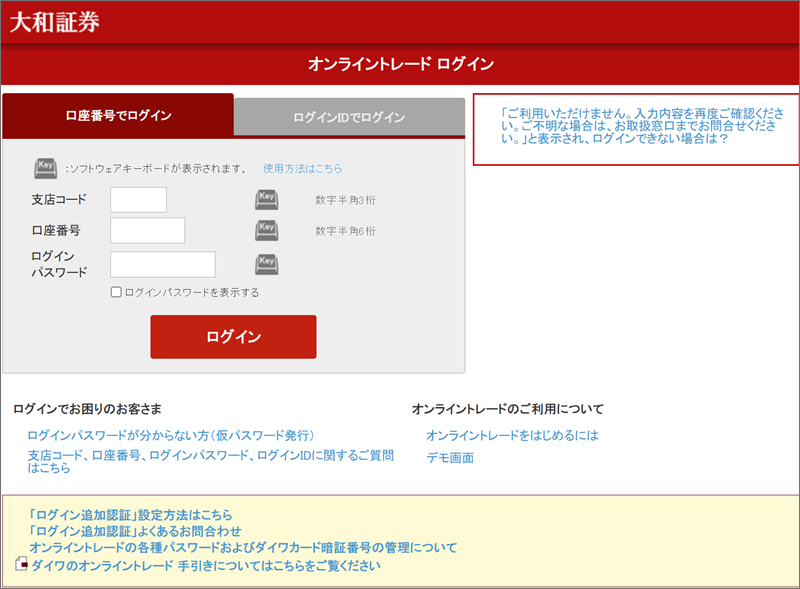800x589 pixels.
Task: Focus the 口座番号 input field
Action: click(x=147, y=231)
